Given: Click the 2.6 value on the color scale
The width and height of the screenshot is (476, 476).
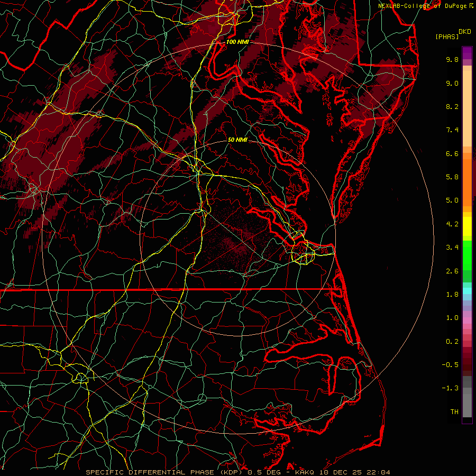Looking at the screenshot, I should pos(452,271).
